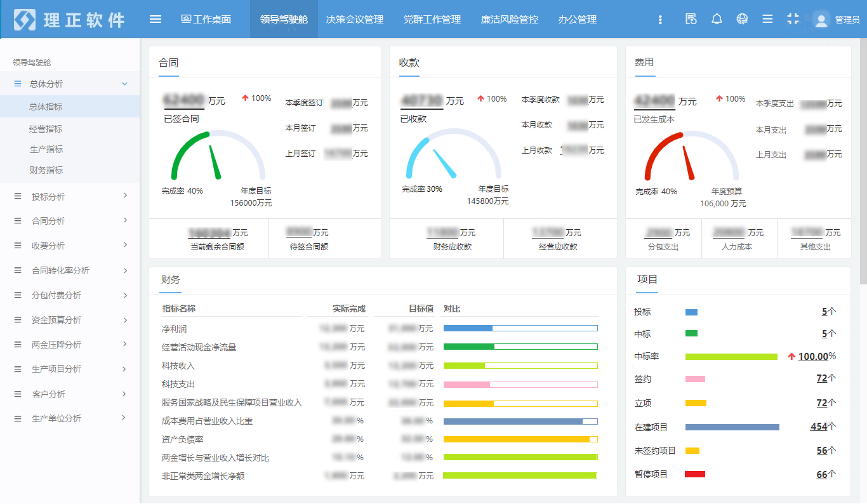Click the 66 暂停项目 count link

pos(821,475)
